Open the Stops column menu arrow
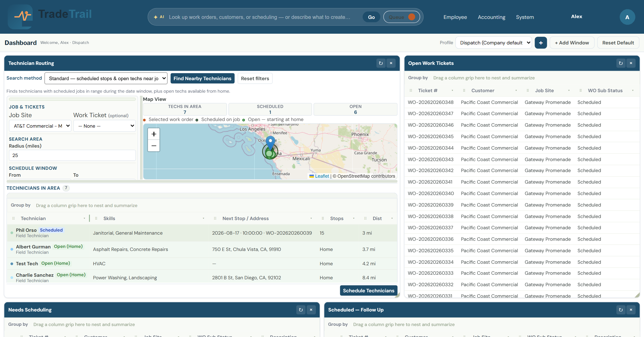644x337 pixels. pos(354,219)
